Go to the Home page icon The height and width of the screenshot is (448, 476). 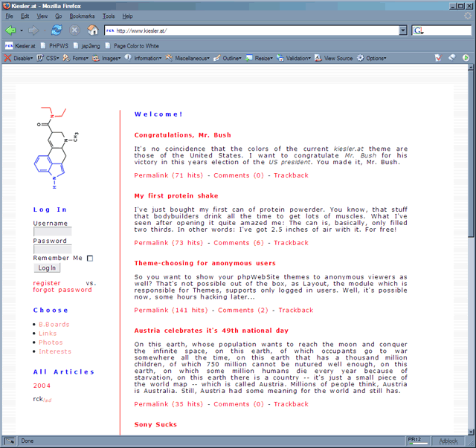tap(92, 30)
